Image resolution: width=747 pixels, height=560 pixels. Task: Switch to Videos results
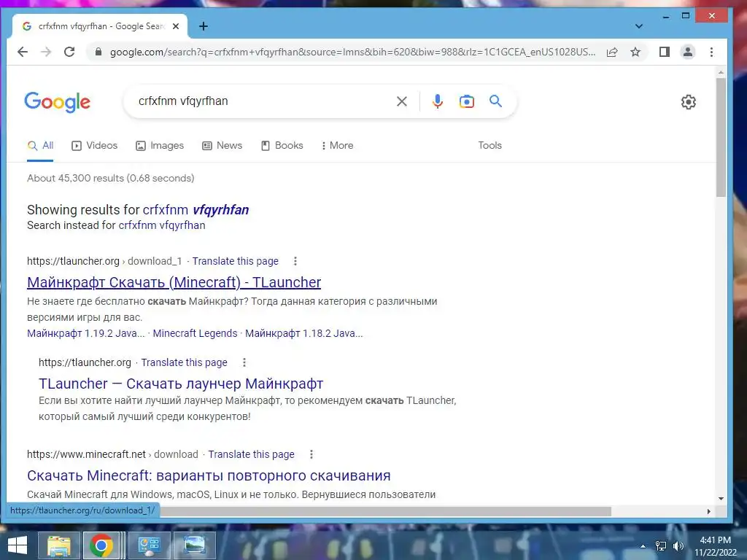click(x=94, y=145)
